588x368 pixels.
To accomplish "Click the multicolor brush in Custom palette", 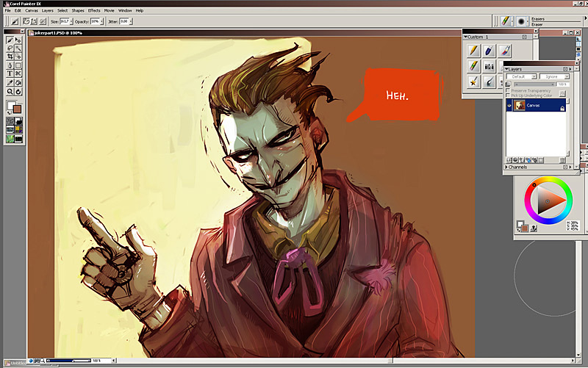I will tap(505, 50).
